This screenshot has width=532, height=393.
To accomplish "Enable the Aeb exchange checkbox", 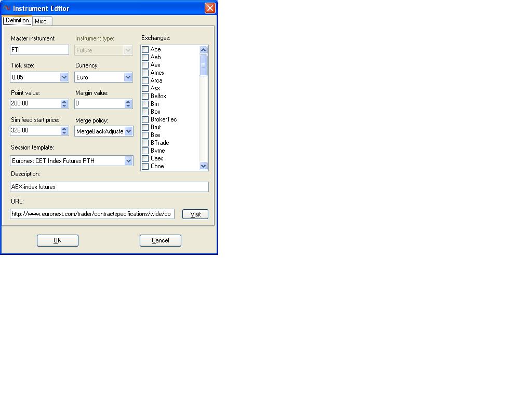I will pos(145,57).
